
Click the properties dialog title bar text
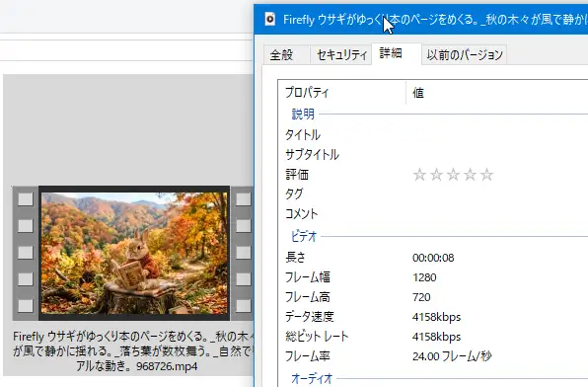pyautogui.click(x=435, y=20)
